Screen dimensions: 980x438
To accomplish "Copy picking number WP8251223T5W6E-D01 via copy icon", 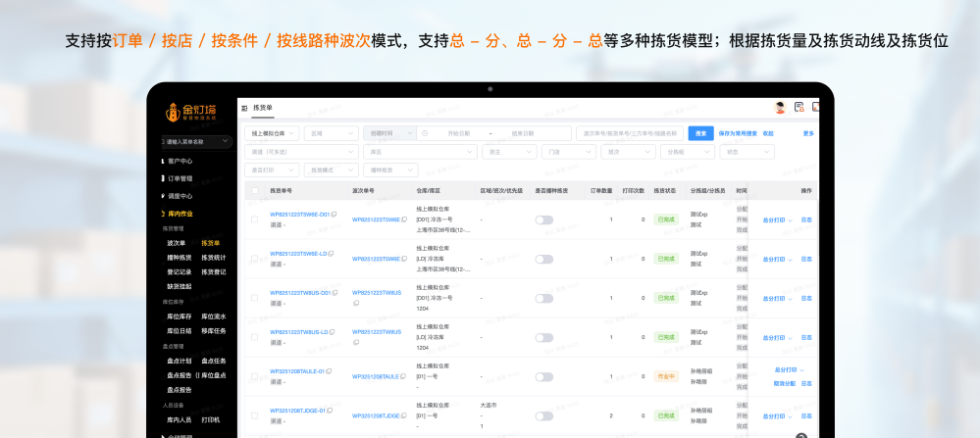I will (x=335, y=215).
